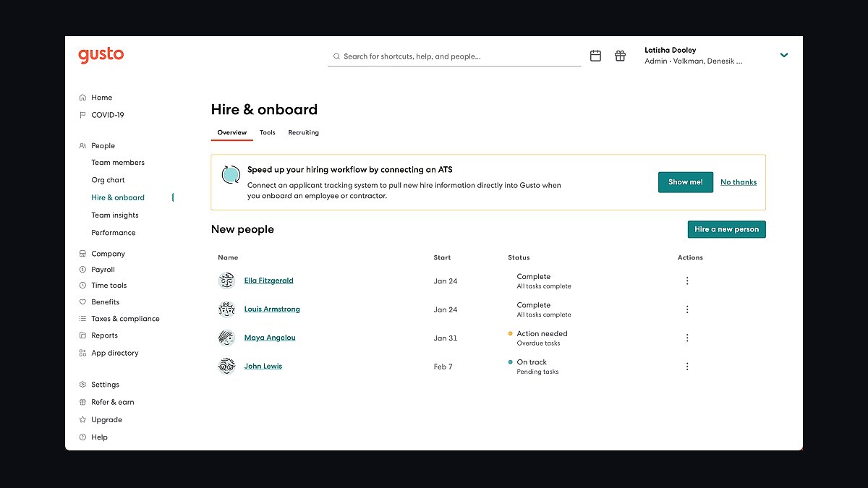The width and height of the screenshot is (868, 488).
Task: Expand the account dropdown chevron
Action: pyautogui.click(x=784, y=55)
